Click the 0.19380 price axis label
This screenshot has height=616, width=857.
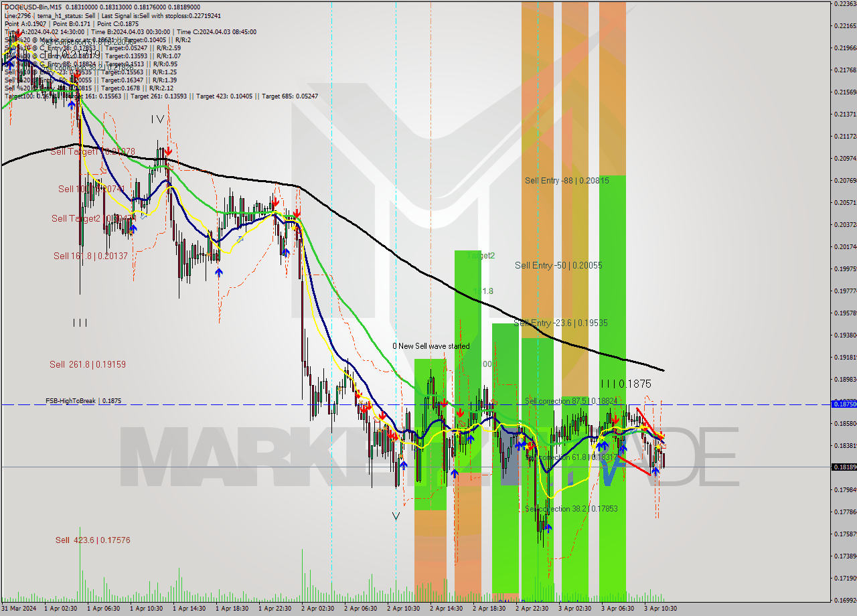[x=845, y=335]
